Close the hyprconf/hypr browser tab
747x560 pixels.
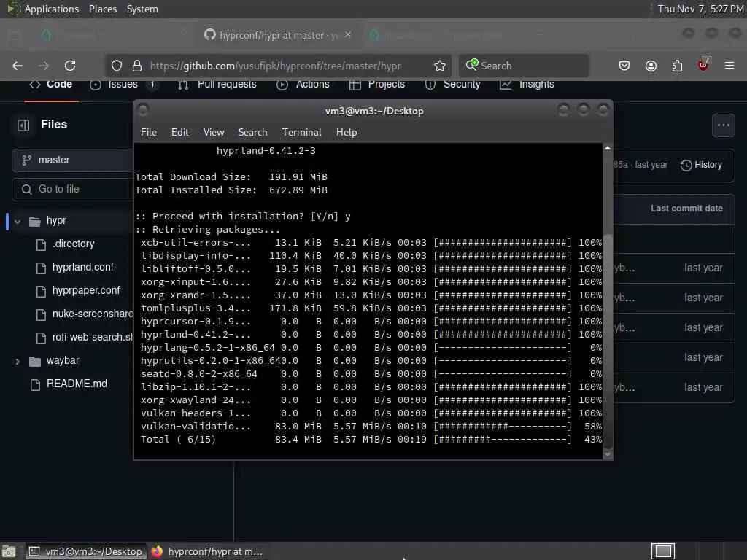[x=348, y=35]
